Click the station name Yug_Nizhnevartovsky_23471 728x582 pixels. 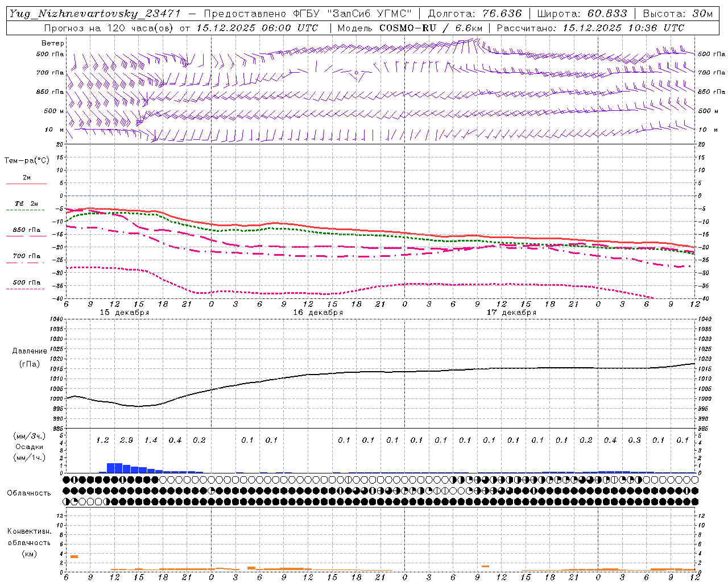click(x=95, y=14)
